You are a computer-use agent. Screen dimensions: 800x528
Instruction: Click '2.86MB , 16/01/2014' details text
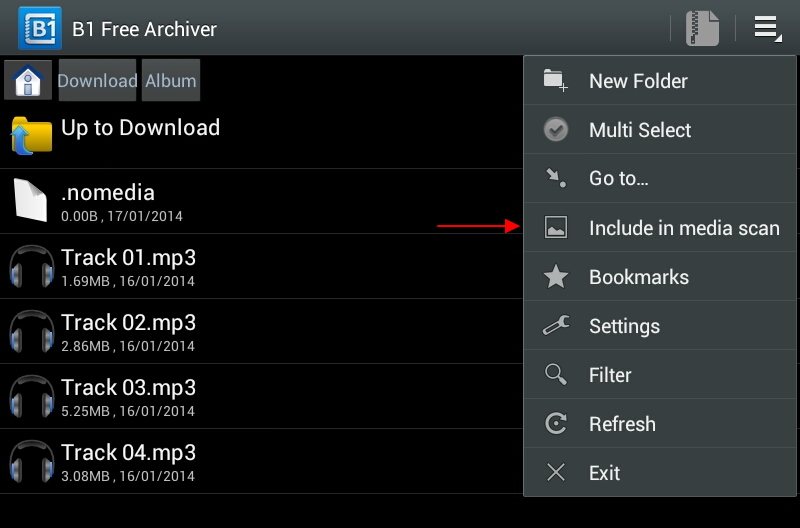click(x=128, y=346)
